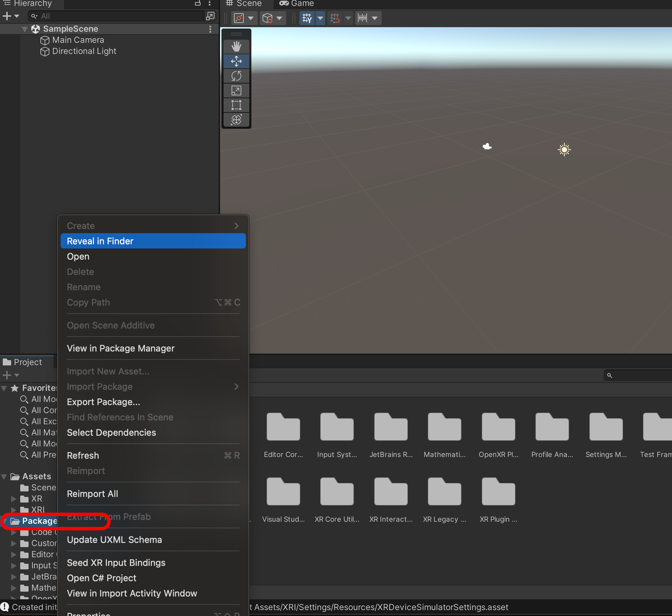Select the Move tool

(x=236, y=61)
